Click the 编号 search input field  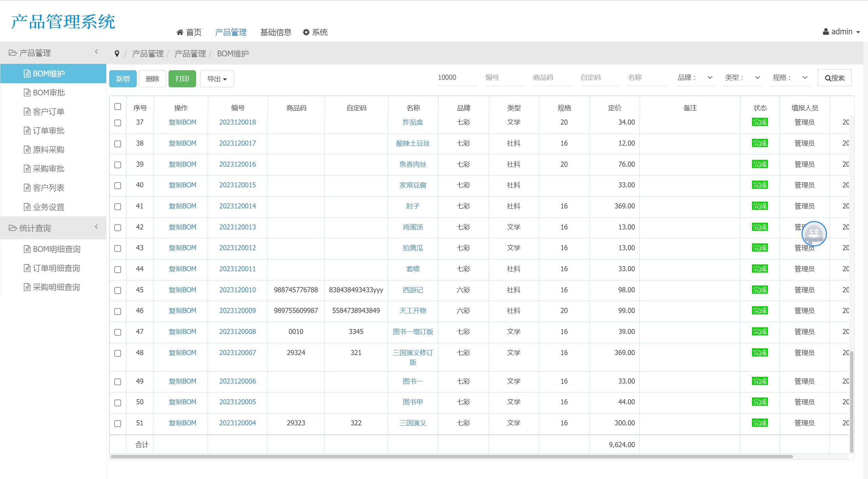click(505, 78)
